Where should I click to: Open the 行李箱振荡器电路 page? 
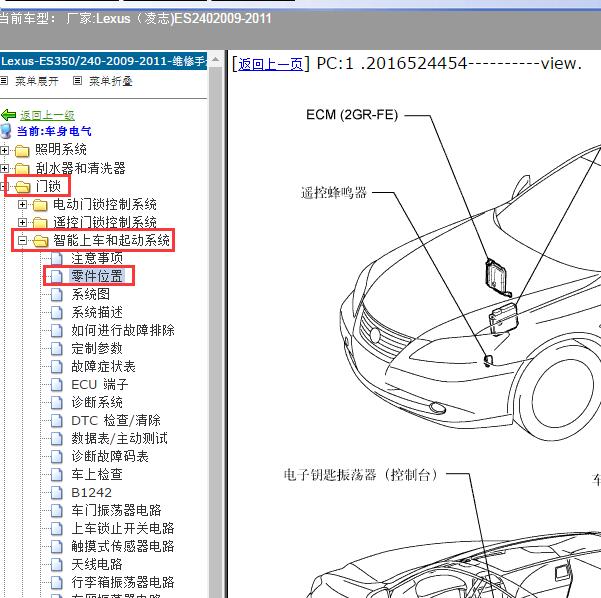pos(123,582)
